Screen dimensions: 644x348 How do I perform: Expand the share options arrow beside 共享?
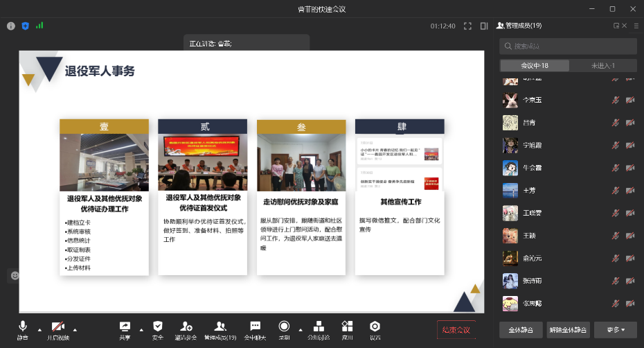tap(141, 329)
